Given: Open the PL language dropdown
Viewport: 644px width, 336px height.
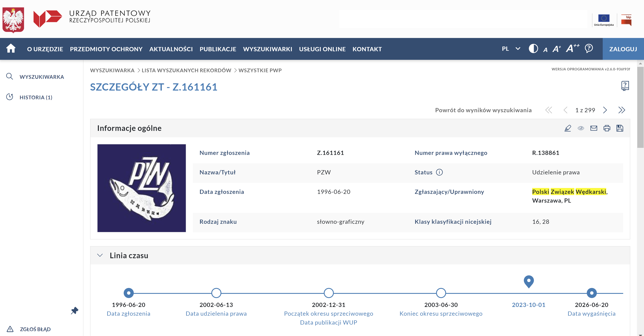Looking at the screenshot, I should 511,49.
